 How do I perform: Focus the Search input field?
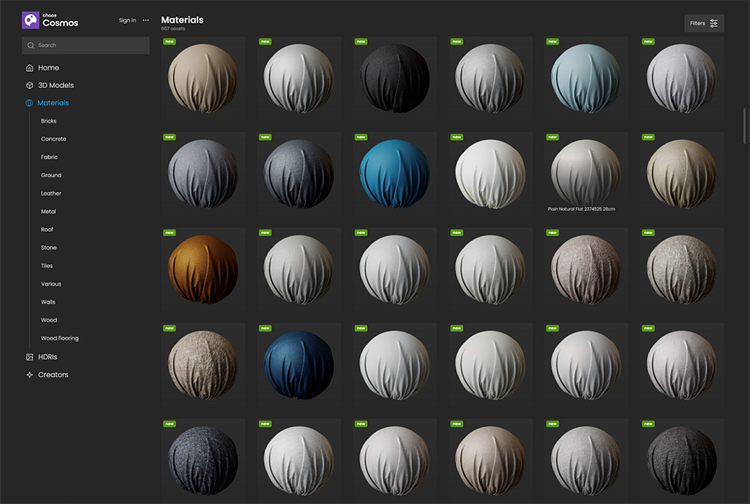[86, 45]
